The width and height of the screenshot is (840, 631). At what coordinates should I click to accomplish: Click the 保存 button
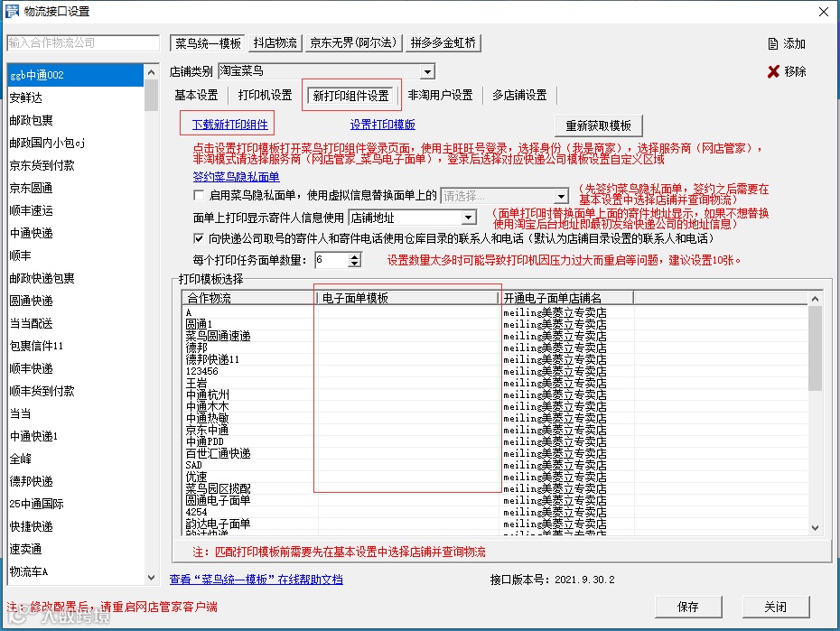688,607
